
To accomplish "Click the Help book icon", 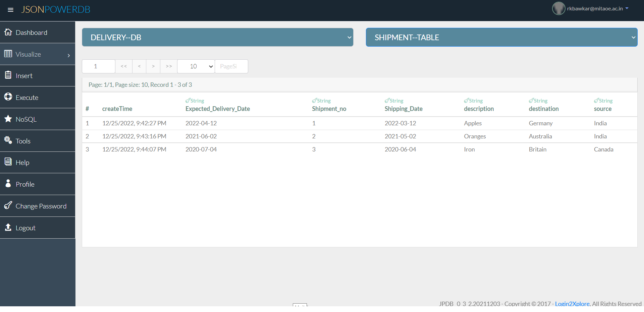I will 8,162.
